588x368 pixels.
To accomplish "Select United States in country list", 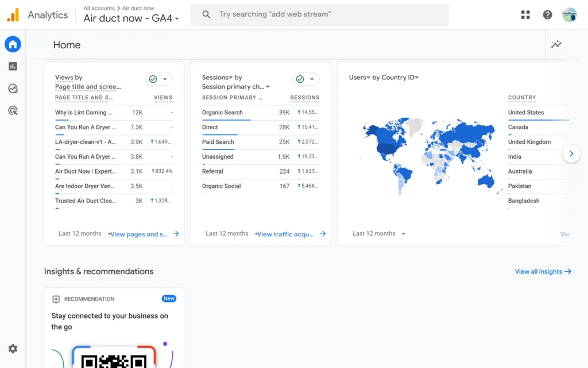I will point(525,113).
